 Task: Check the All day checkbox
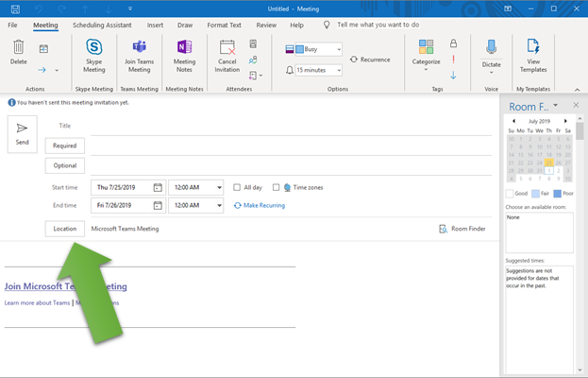(x=237, y=187)
